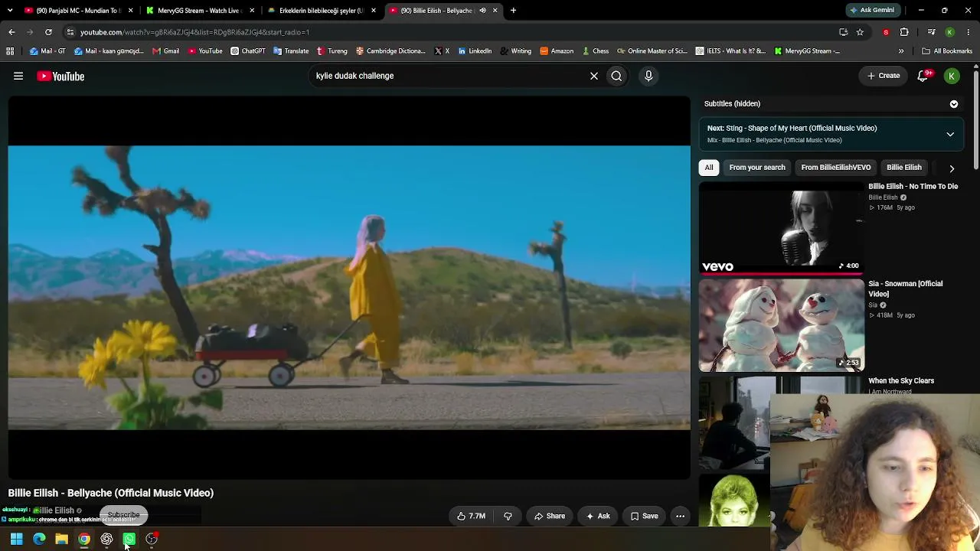Viewport: 980px width, 551px height.
Task: Open the ChatGPT bookmark
Action: tap(248, 51)
